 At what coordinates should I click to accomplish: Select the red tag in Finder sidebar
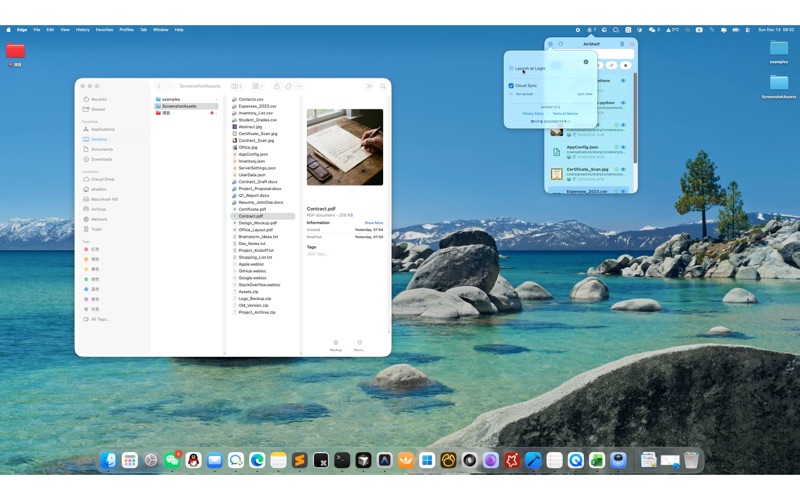(86, 249)
